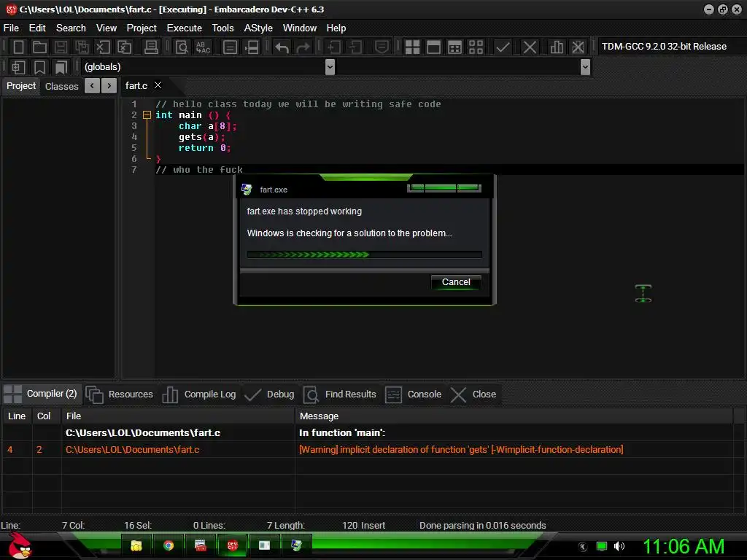Open the Compile Log bottom tab
This screenshot has height=560, width=747.
click(x=199, y=394)
